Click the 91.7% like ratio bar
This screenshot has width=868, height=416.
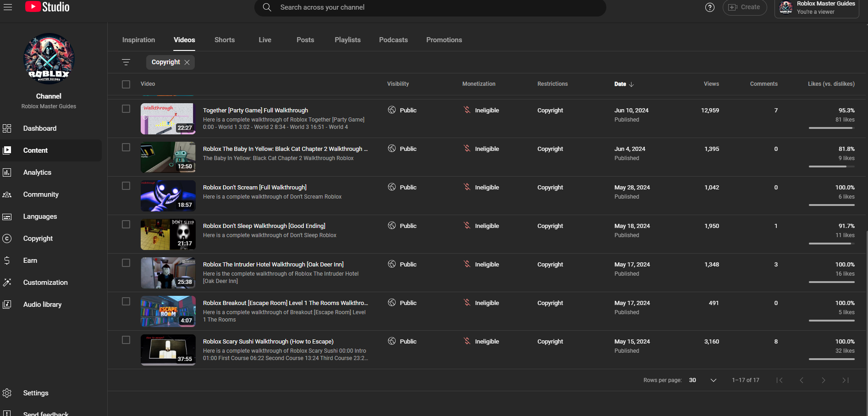831,244
